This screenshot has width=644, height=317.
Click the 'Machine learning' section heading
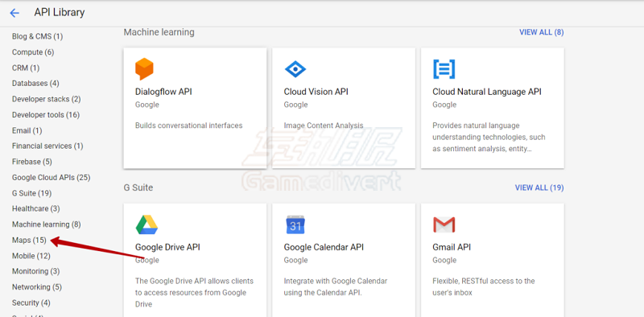point(159,32)
